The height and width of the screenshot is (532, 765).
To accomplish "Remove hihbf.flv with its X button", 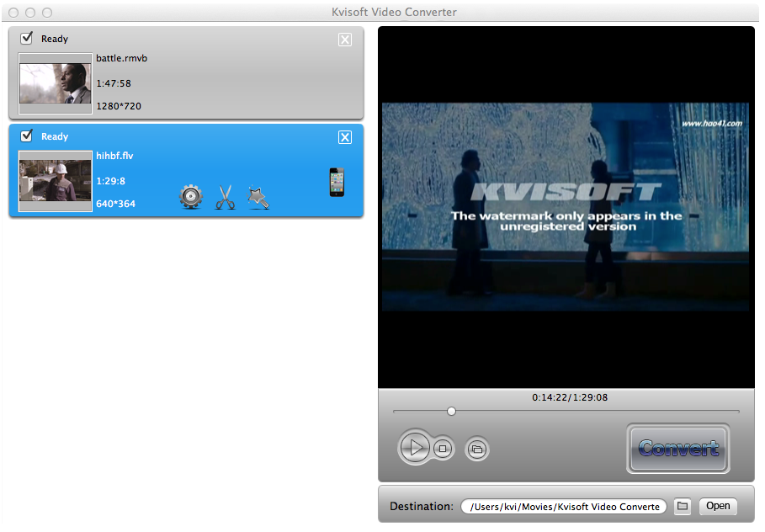I will [x=345, y=137].
